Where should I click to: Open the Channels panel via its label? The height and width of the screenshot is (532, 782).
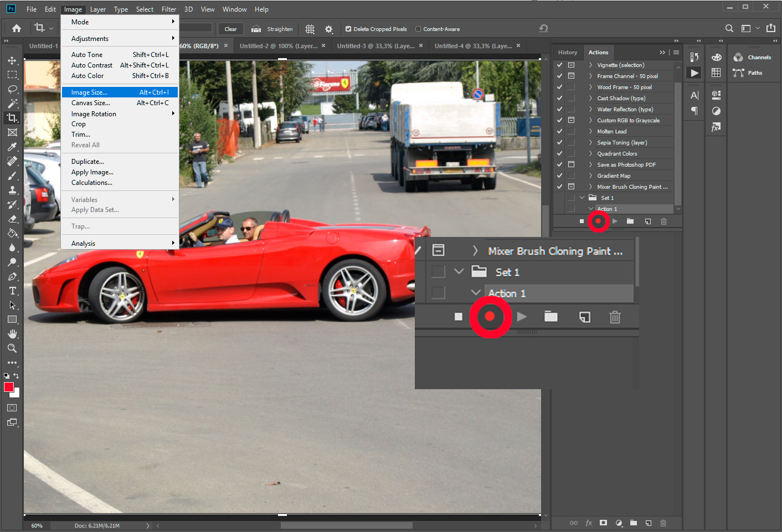[x=758, y=57]
